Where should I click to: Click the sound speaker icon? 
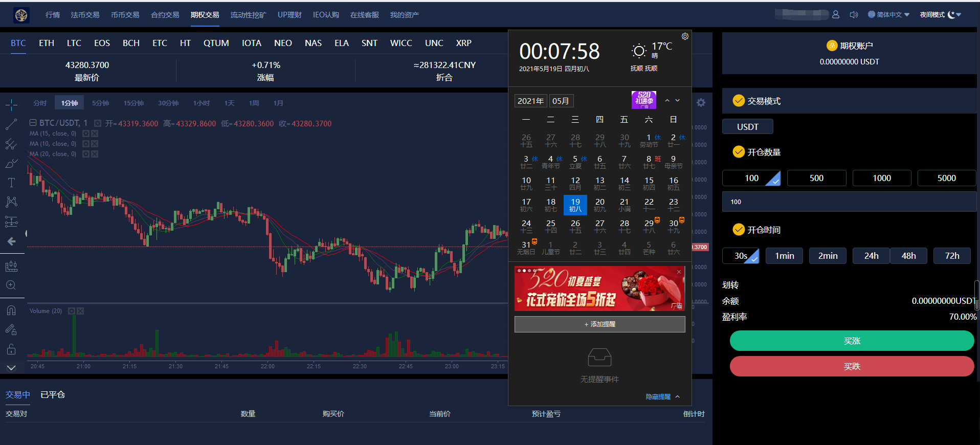(853, 15)
